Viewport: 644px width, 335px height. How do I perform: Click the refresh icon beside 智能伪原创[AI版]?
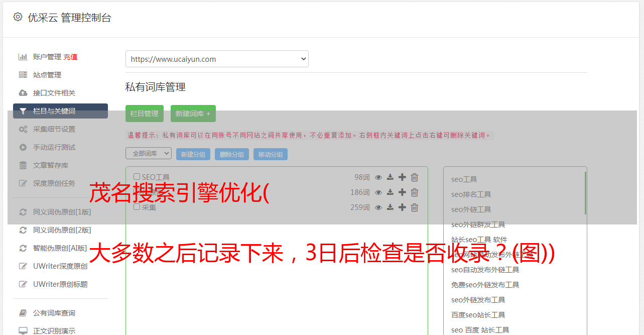(23, 248)
